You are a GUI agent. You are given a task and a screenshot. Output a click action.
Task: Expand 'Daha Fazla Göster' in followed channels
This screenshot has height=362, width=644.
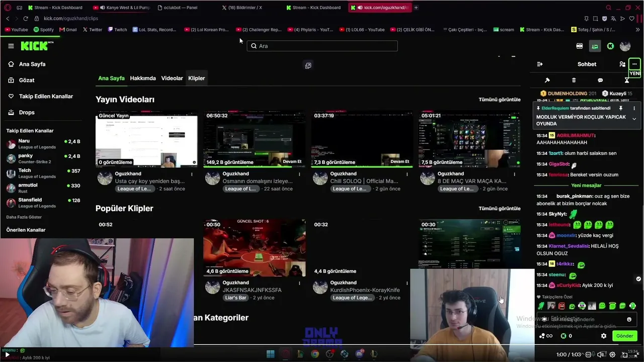24,217
